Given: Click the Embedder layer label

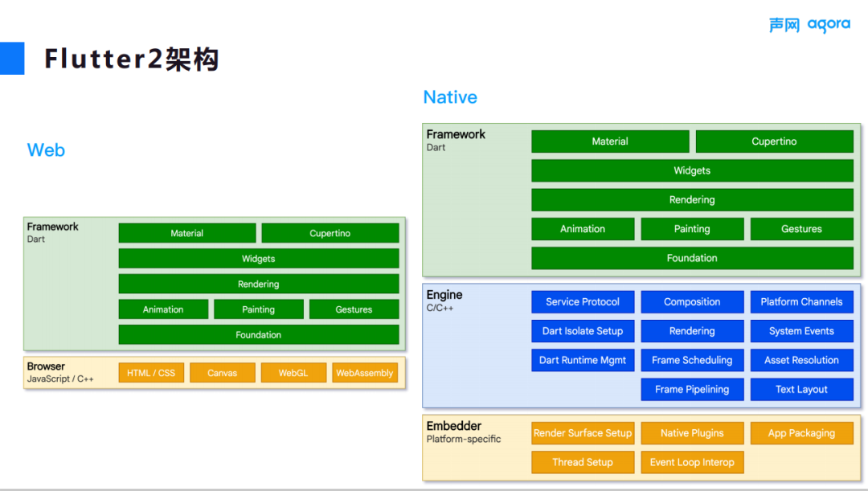Looking at the screenshot, I should tap(454, 426).
